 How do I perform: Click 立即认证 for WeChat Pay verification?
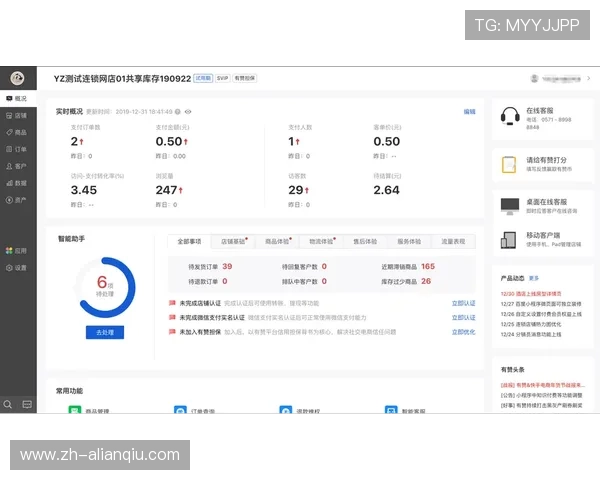463,318
